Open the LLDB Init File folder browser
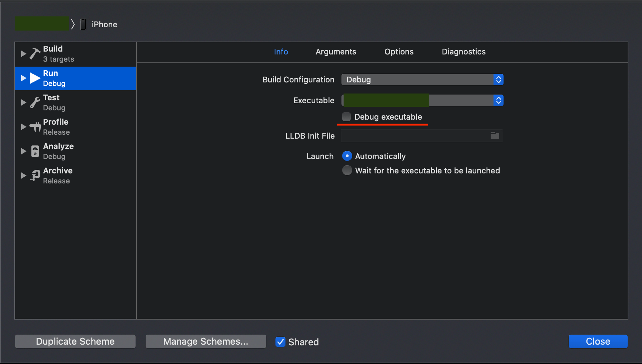Viewport: 642px width, 364px height. pos(495,136)
